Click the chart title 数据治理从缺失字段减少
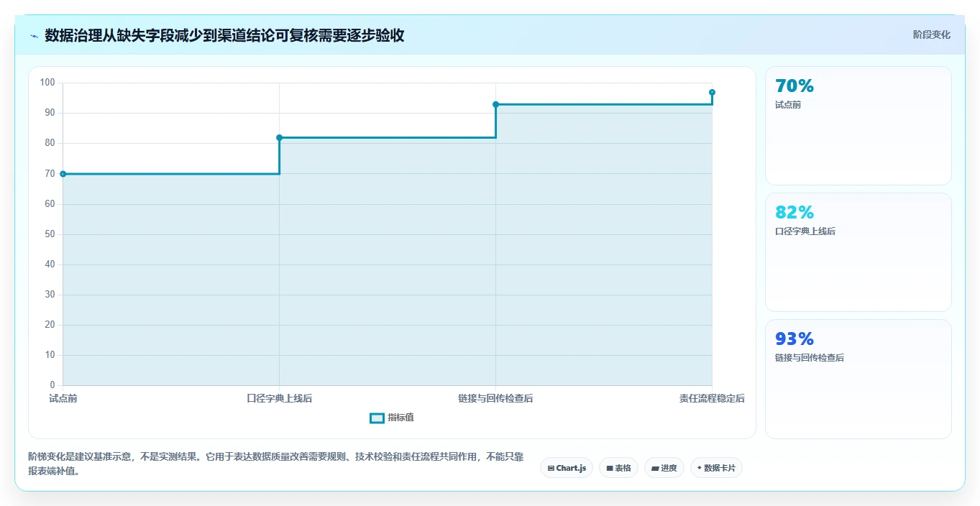 (224, 35)
